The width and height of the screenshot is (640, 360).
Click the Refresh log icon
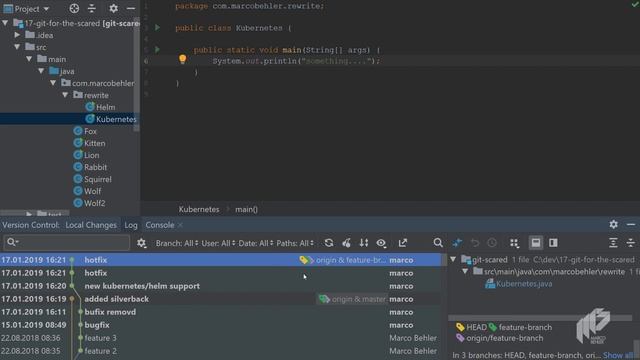point(329,243)
